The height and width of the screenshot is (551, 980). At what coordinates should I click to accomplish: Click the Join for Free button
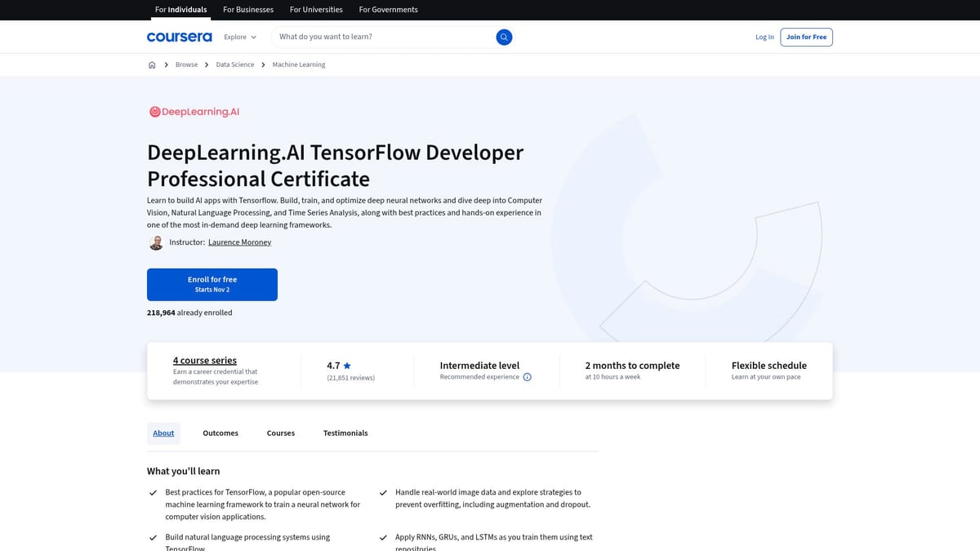click(806, 37)
